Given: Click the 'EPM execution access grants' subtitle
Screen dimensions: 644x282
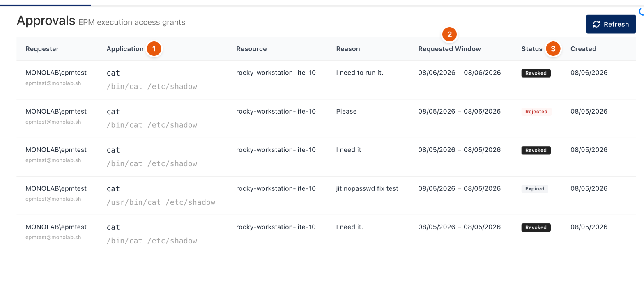Looking at the screenshot, I should click(x=132, y=22).
